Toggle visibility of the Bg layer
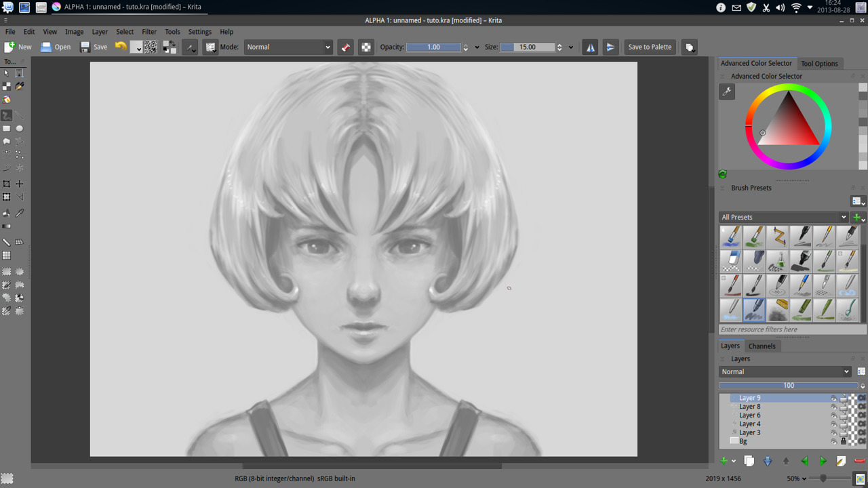868x488 pixels. (x=833, y=441)
